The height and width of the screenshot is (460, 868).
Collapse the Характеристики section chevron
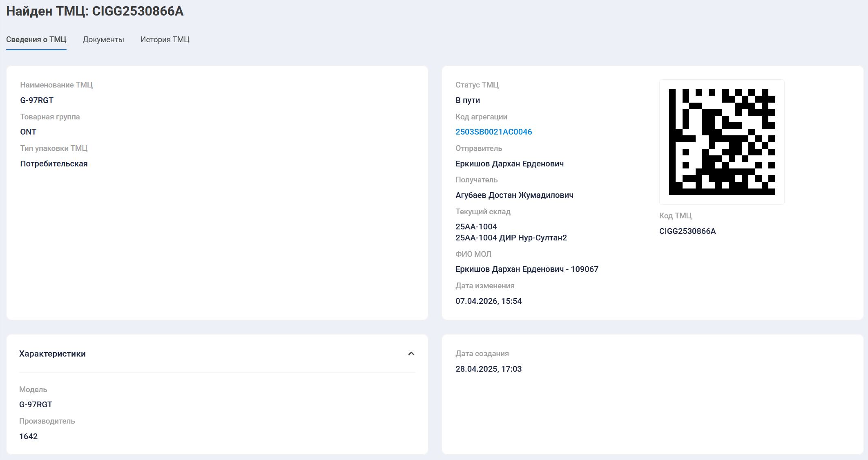coord(411,354)
